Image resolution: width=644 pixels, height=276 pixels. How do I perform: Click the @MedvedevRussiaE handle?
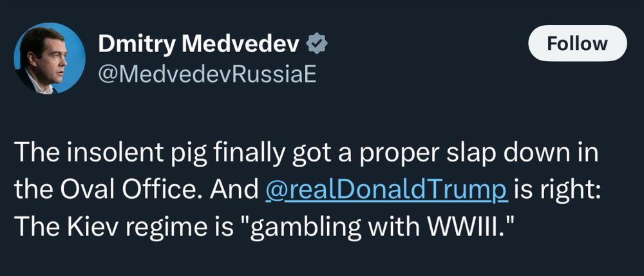[207, 75]
